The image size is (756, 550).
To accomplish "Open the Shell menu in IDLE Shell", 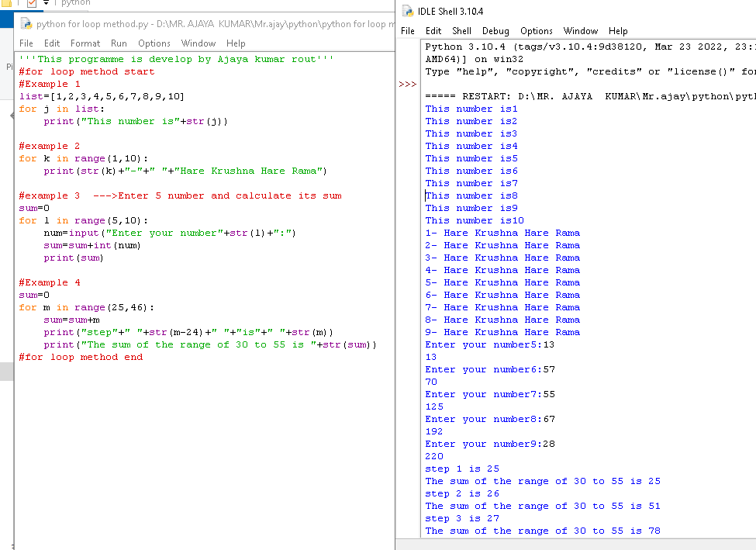I will 462,31.
